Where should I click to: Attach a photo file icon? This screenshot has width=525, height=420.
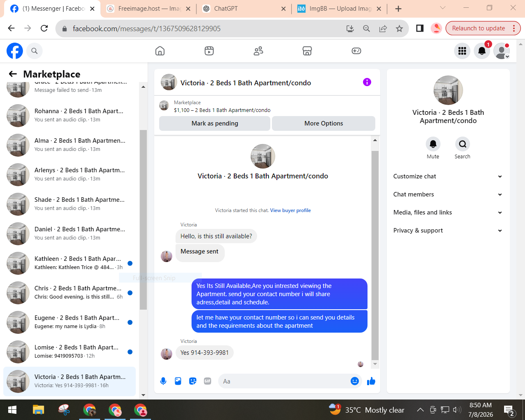point(178,381)
